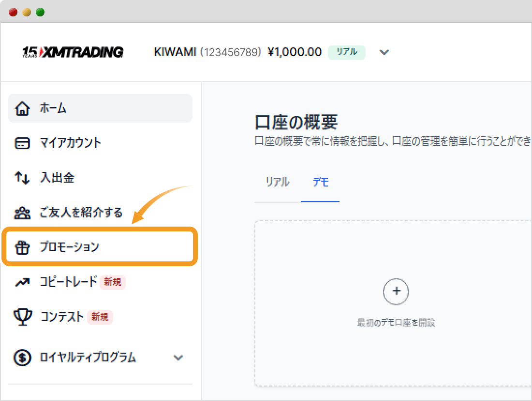Click the リアル account type badge
This screenshot has width=532, height=401.
[x=346, y=52]
